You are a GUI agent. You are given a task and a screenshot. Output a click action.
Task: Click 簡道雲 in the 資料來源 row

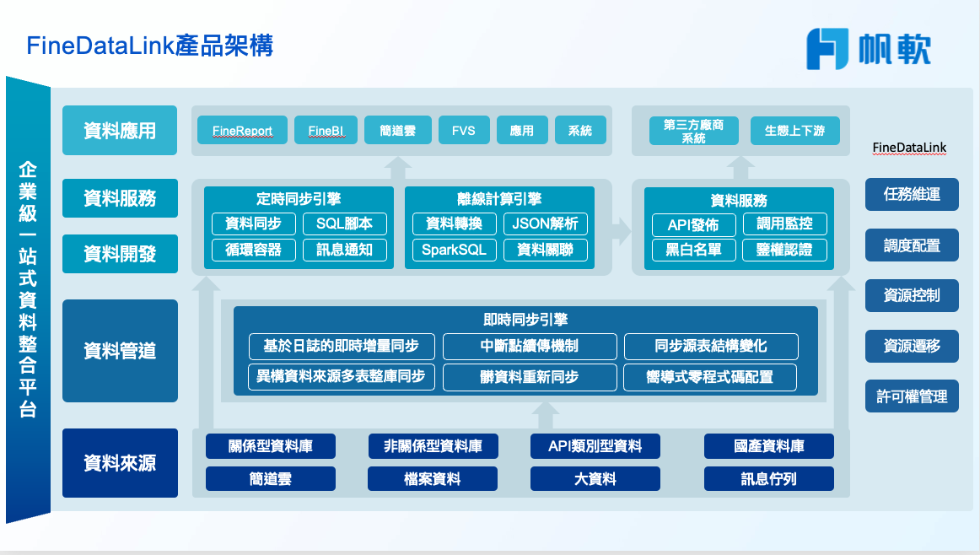tap(271, 479)
